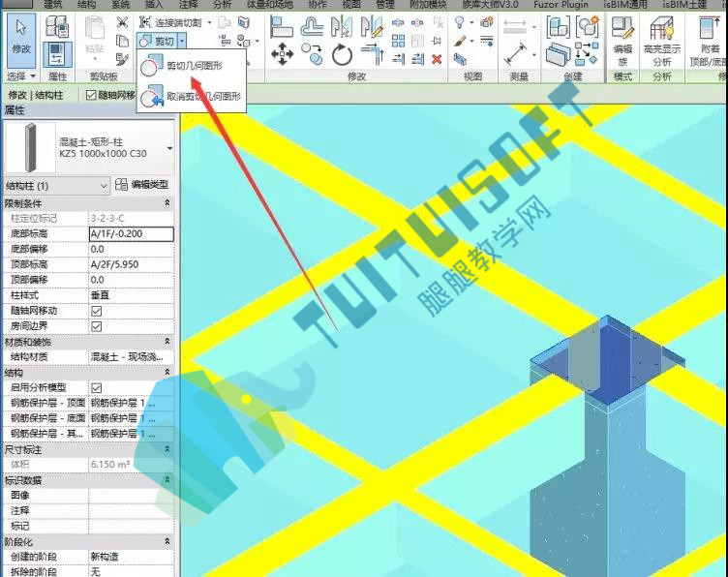Select the Align tool icon
The height and width of the screenshot is (577, 728).
tap(282, 26)
